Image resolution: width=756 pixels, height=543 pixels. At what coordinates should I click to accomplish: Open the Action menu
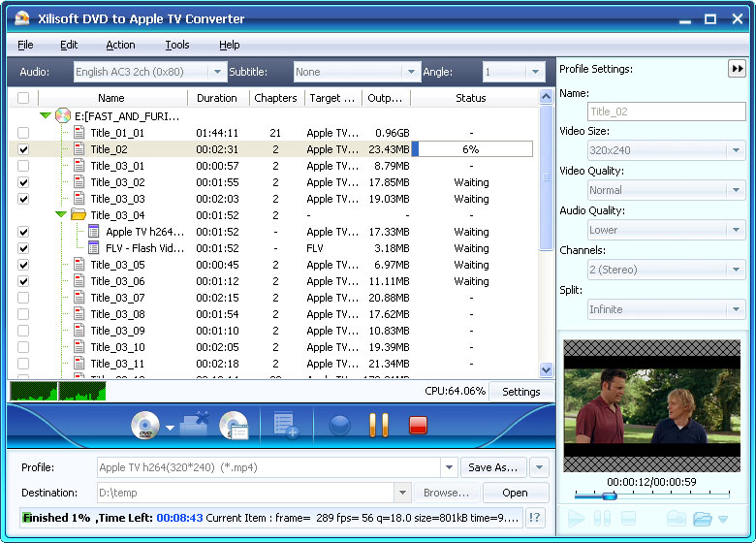pos(120,45)
